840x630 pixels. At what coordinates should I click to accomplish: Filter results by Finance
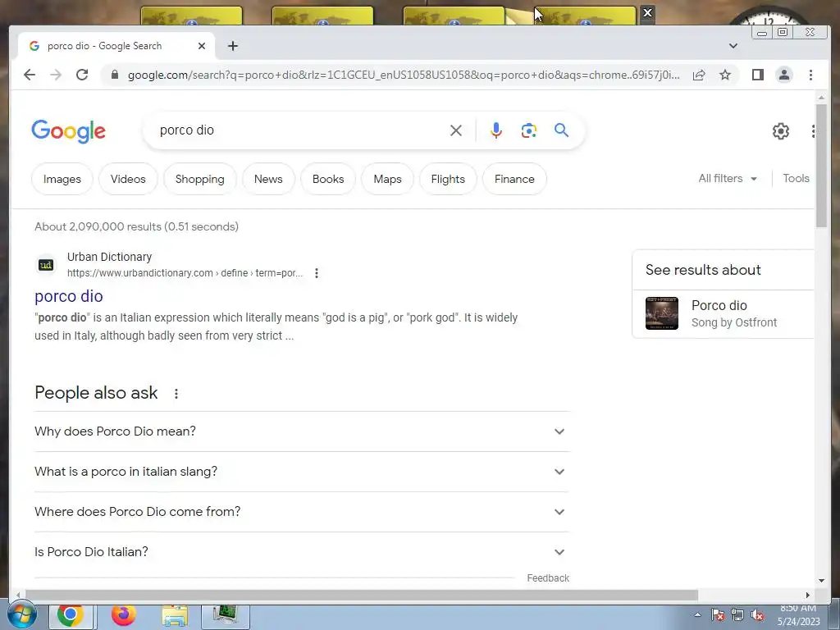click(514, 179)
